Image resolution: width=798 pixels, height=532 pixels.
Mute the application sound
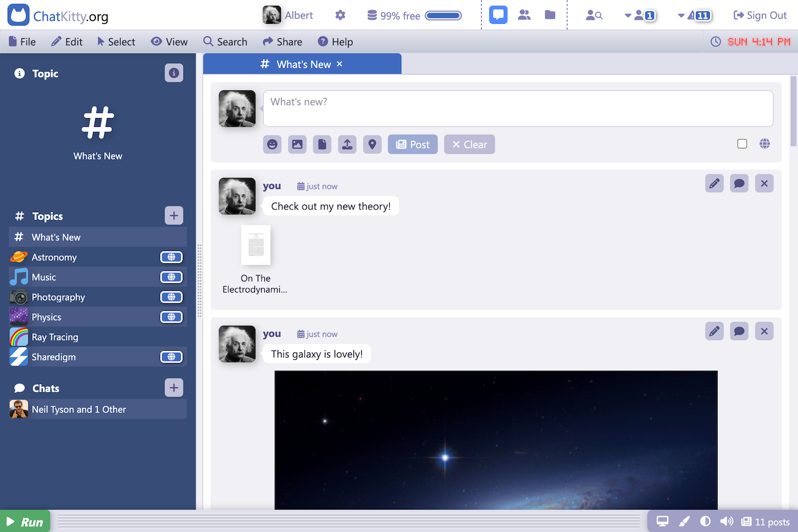(x=727, y=521)
